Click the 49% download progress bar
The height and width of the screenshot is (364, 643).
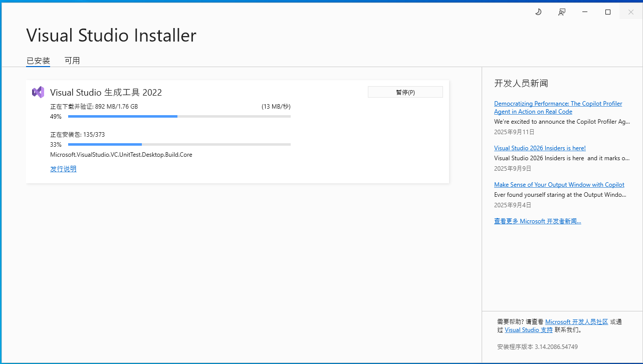point(179,117)
